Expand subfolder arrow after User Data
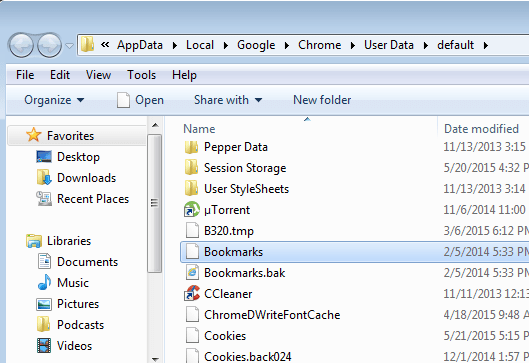 tap(425, 45)
